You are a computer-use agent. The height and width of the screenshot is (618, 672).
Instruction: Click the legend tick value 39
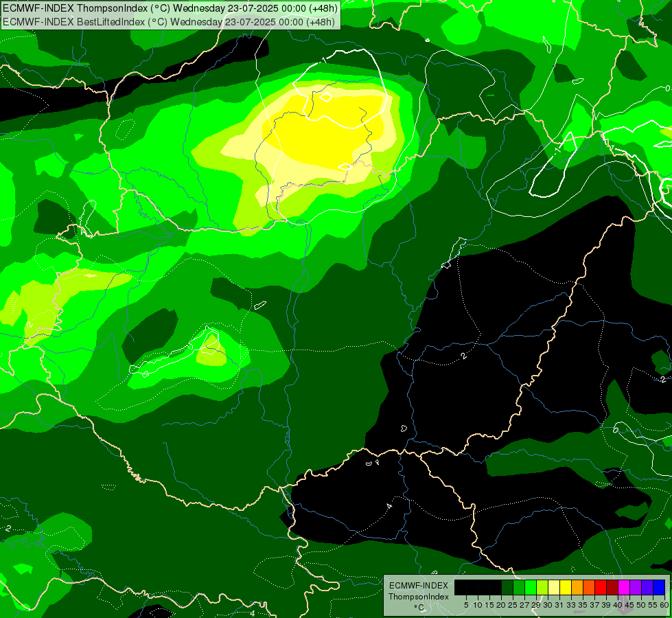point(606,605)
